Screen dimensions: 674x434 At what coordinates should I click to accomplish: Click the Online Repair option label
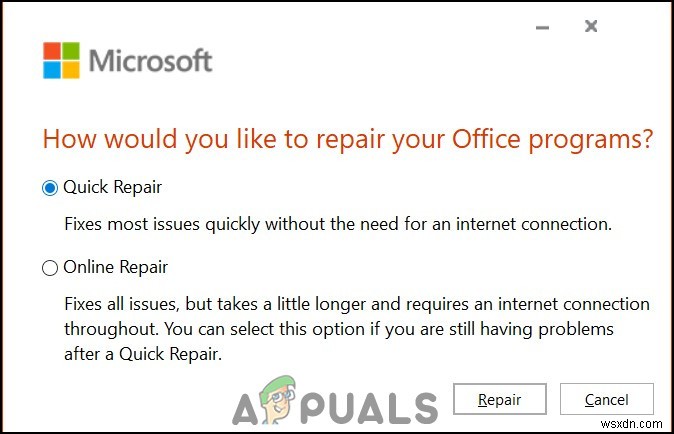coord(116,268)
